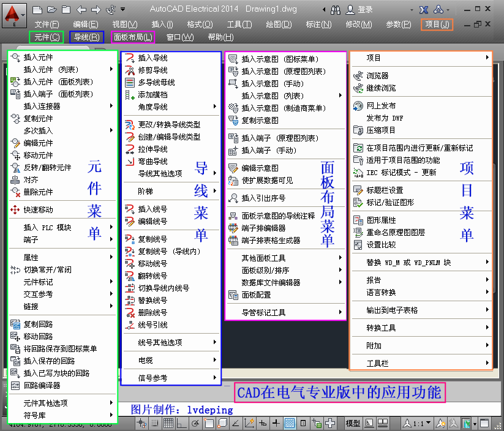Open the 项目(J) menu
This screenshot has height=431, width=504.
click(x=437, y=24)
